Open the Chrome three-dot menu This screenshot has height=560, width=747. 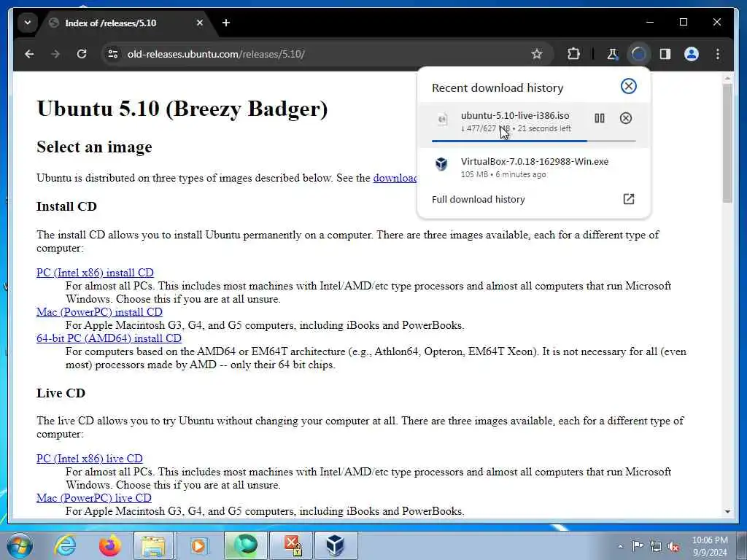[x=718, y=54]
